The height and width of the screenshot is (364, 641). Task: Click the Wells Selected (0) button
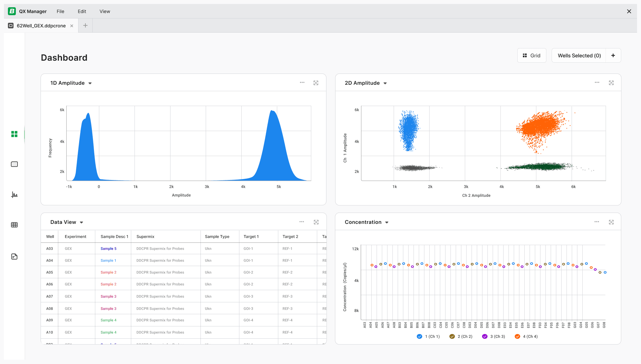point(579,55)
